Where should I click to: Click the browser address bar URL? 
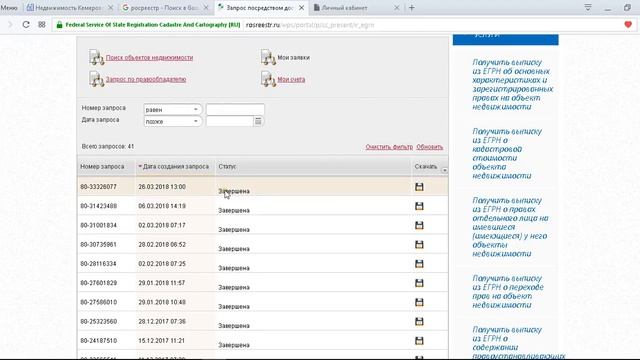(x=310, y=25)
